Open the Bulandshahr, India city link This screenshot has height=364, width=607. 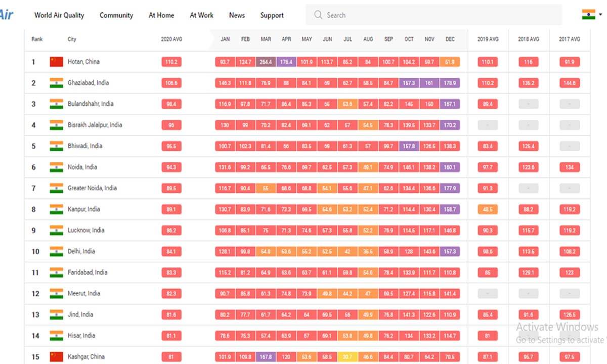[x=91, y=104]
